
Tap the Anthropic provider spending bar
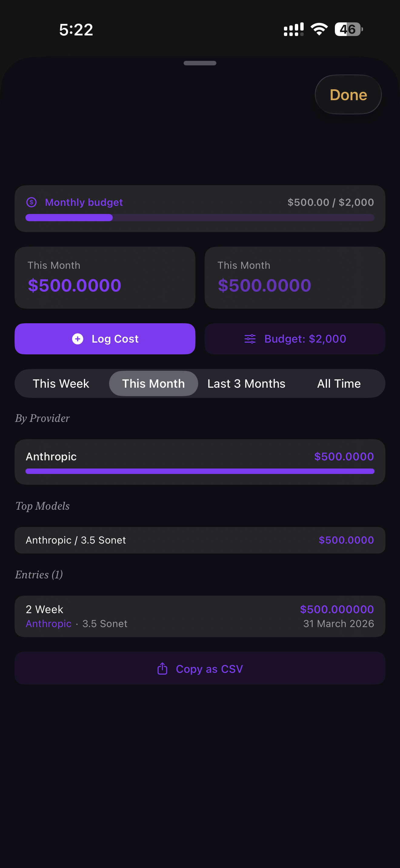click(x=200, y=471)
